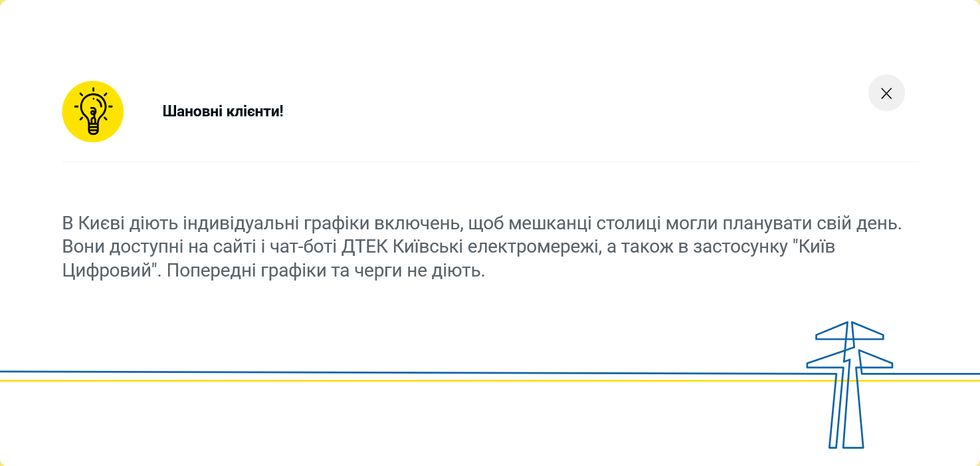
Task: Click the heading 'Шановні клієнти!'
Action: click(223, 111)
